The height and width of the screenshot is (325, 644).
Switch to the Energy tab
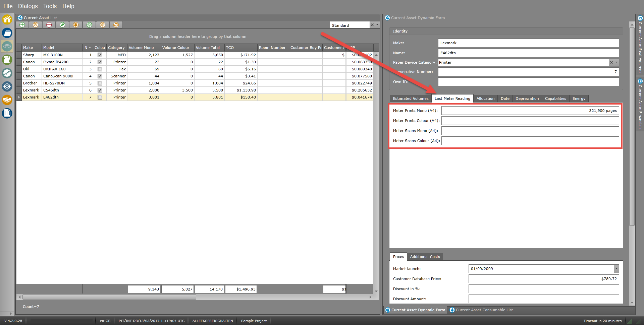click(579, 99)
